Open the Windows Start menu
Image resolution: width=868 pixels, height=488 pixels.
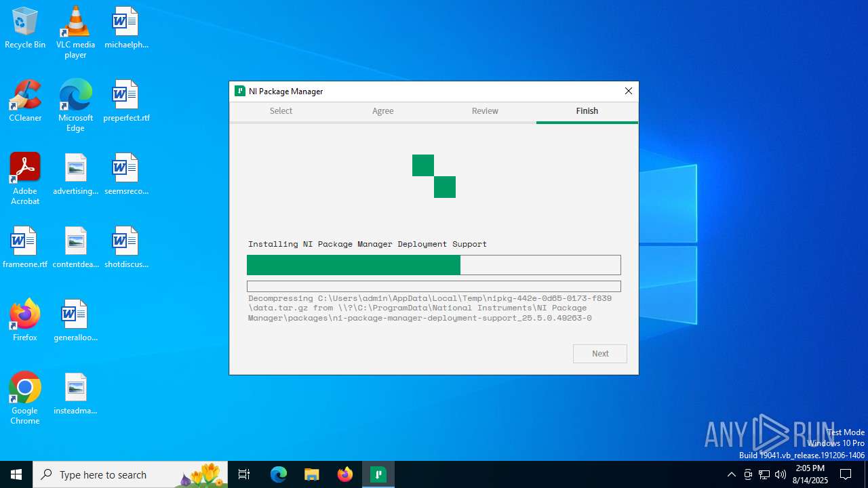(x=16, y=474)
